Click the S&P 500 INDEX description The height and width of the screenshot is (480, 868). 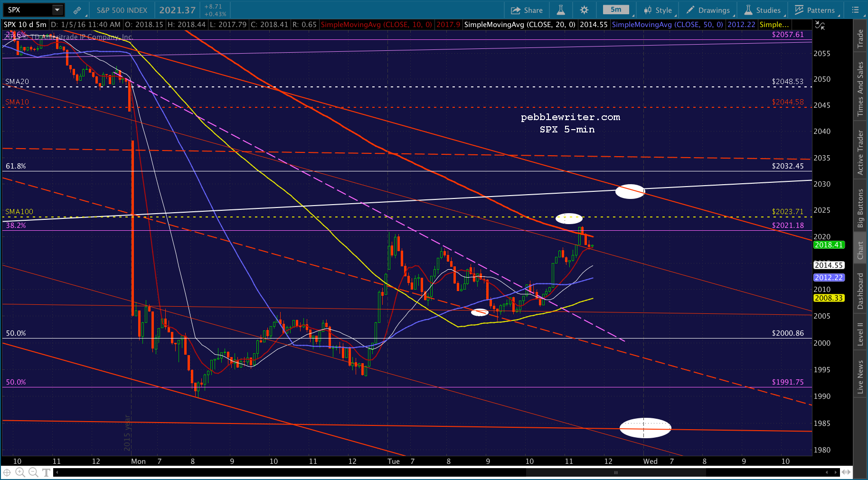[x=122, y=10]
